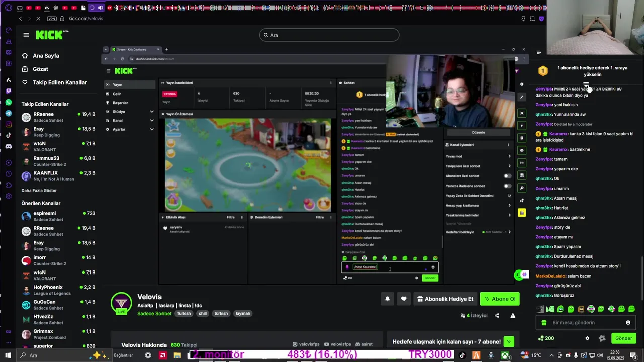Image resolution: width=644 pixels, height=362 pixels.
Task: Report stream with warning triangle icon
Action: tap(513, 316)
